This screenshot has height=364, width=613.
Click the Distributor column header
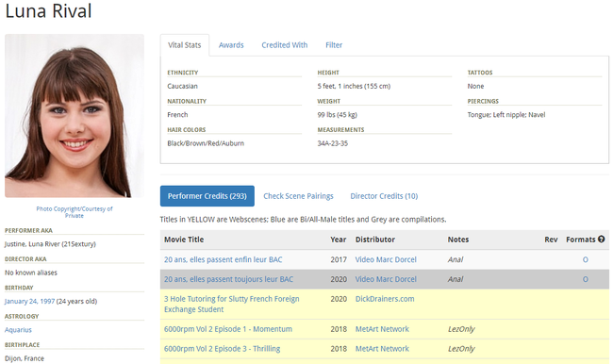(x=375, y=240)
